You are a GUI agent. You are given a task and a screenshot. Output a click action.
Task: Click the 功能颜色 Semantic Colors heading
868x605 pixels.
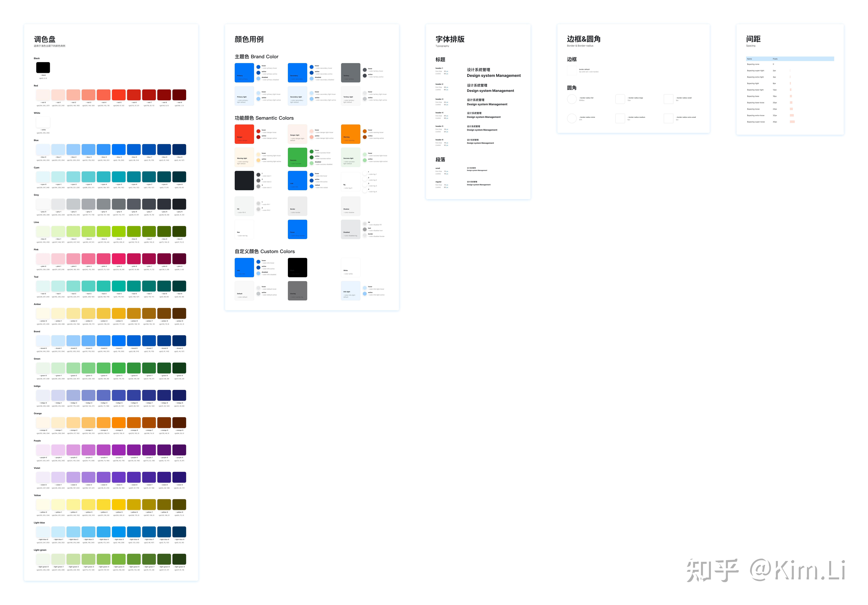pos(264,118)
